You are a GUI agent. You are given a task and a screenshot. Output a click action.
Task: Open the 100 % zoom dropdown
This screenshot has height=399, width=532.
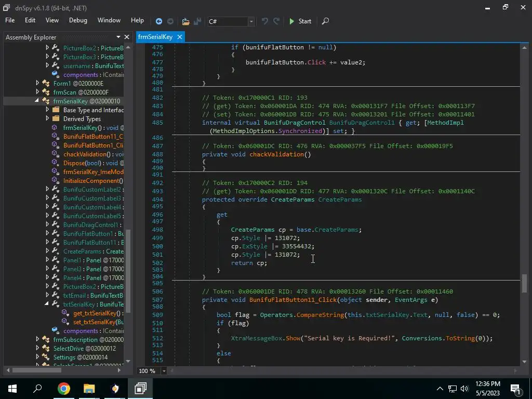click(x=164, y=371)
